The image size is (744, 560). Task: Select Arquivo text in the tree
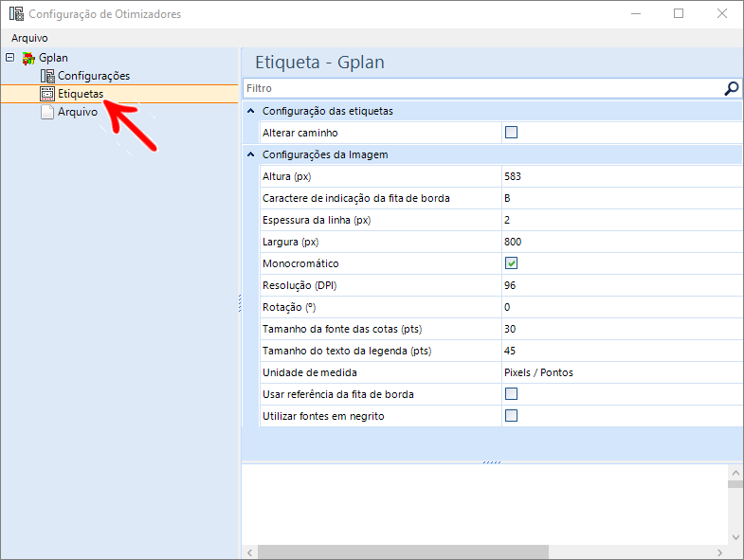78,112
